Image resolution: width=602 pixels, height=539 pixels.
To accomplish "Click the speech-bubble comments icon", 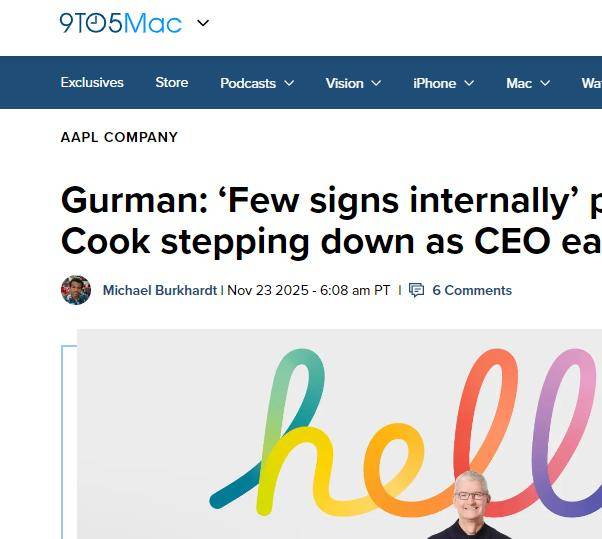I will pos(417,290).
